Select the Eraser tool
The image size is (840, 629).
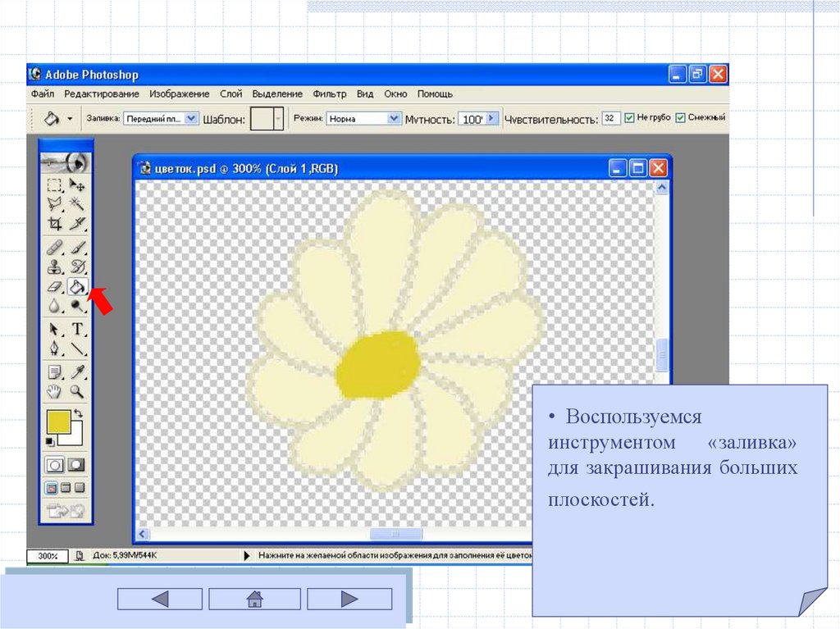55,287
